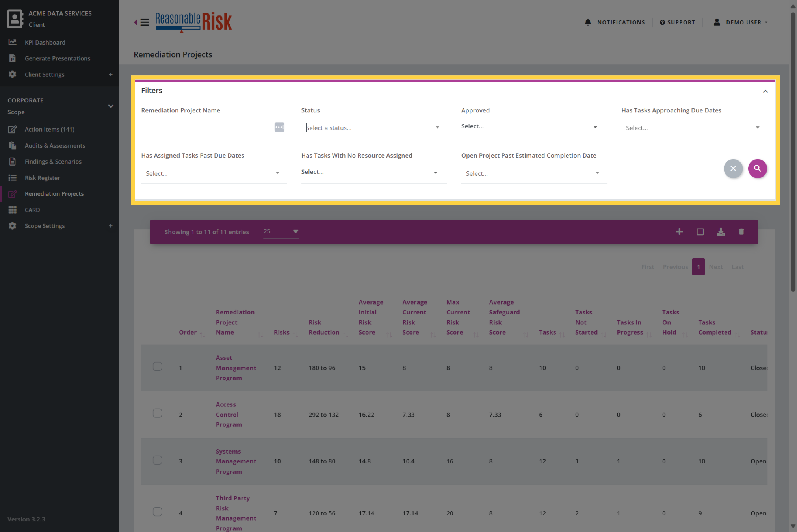
Task: Click the Acme Data Services client icon
Action: pyautogui.click(x=15, y=19)
